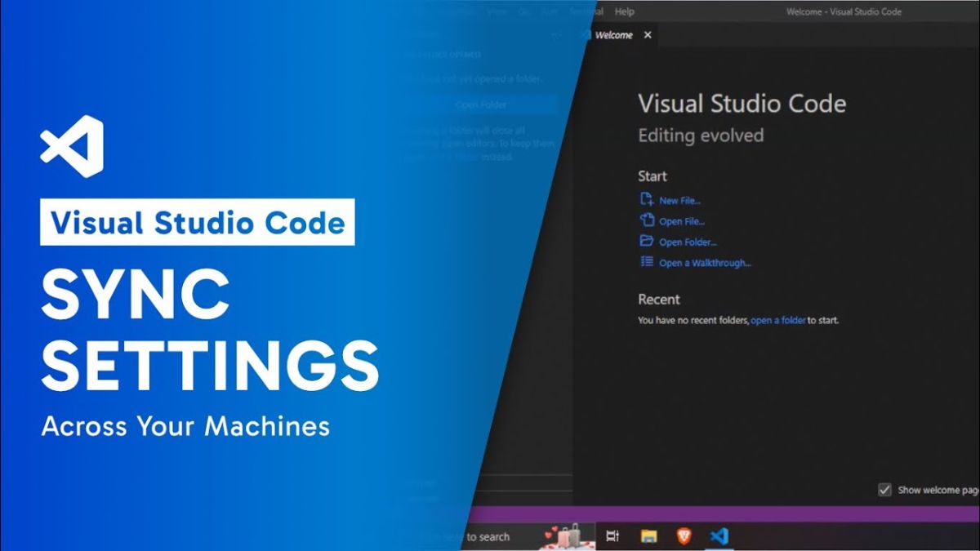Open Visual Studio Code from the taskbar

pyautogui.click(x=719, y=536)
